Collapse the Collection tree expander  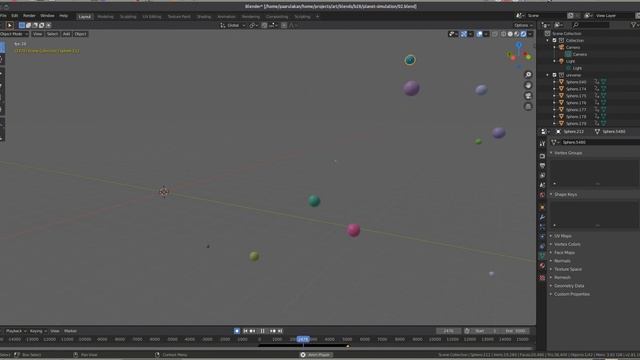tap(548, 40)
